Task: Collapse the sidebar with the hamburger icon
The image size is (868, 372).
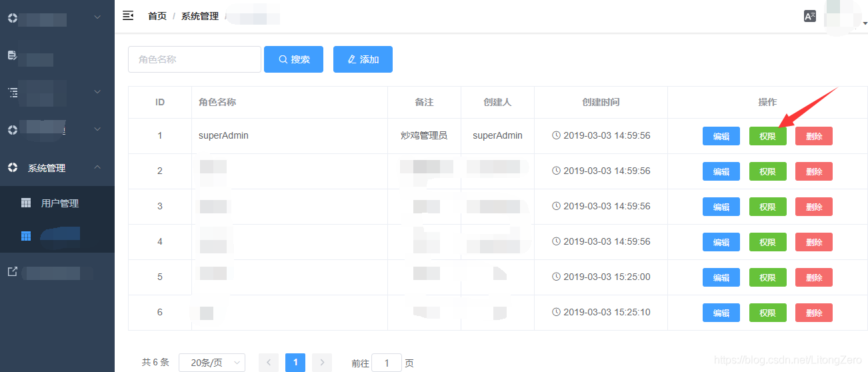Action: coord(128,16)
